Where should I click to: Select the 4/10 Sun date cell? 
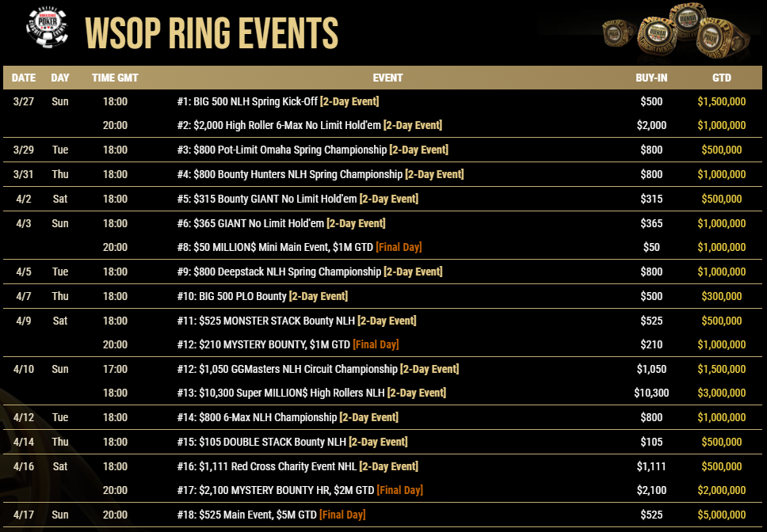coord(40,369)
